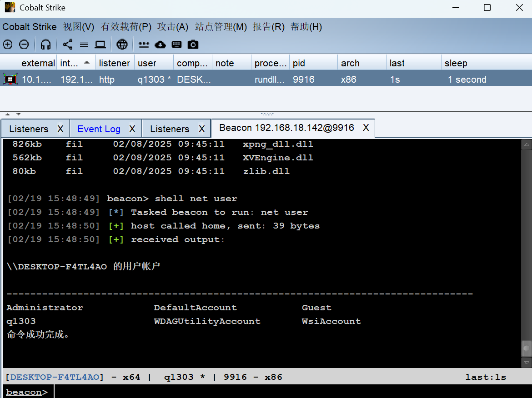Open listeners via headphones icon
Screen dimensions: 532x398
point(46,45)
